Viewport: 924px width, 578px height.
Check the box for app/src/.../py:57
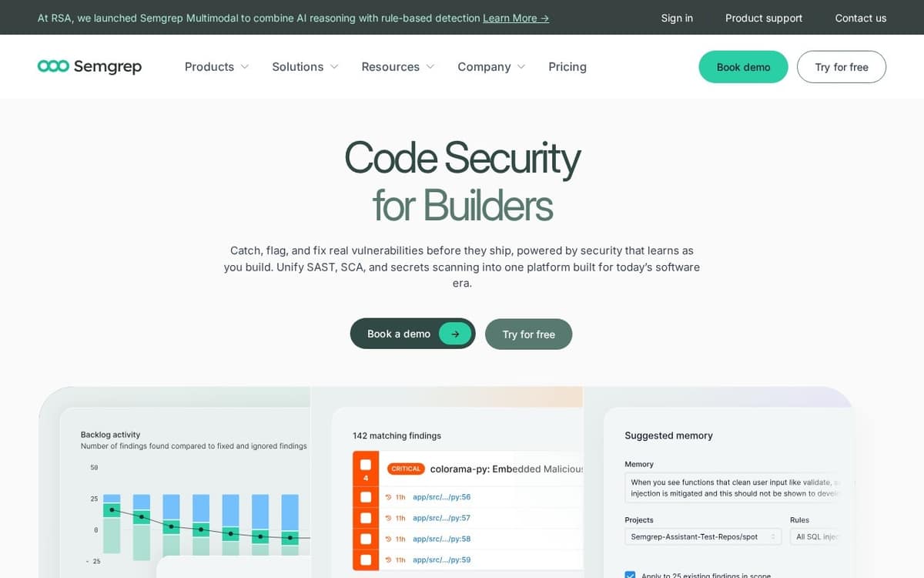pyautogui.click(x=366, y=518)
